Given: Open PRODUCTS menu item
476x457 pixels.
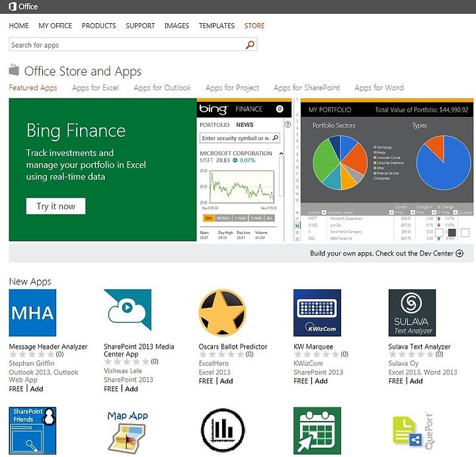Looking at the screenshot, I should [x=99, y=26].
